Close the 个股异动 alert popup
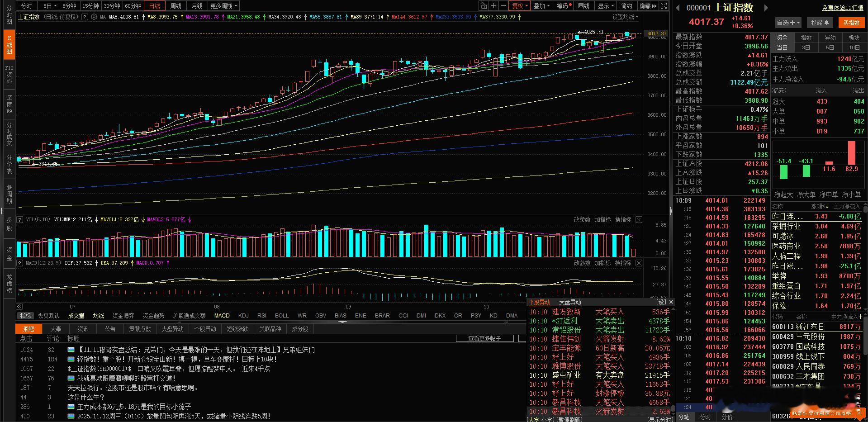The image size is (868, 422). (x=671, y=302)
